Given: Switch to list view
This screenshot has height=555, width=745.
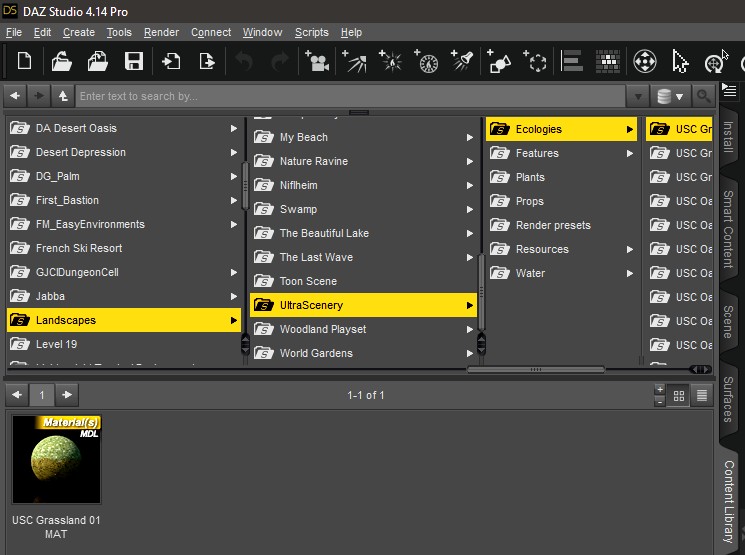Looking at the screenshot, I should click(x=702, y=395).
